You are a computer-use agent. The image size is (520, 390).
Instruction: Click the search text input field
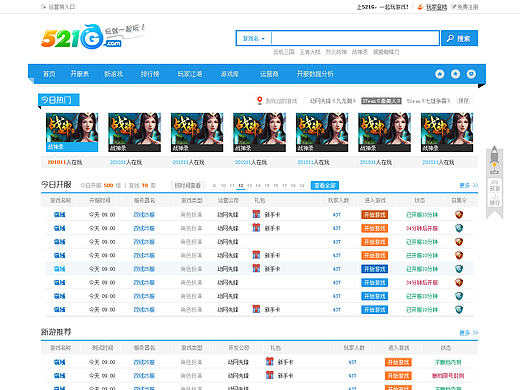pyautogui.click(x=355, y=38)
